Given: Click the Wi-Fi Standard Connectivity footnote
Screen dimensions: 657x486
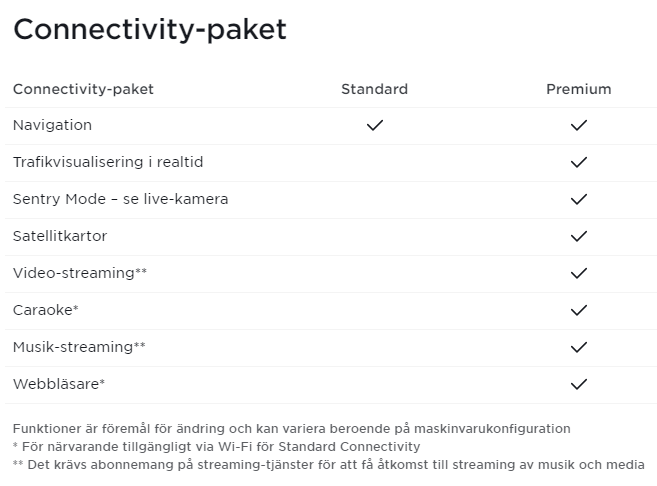Looking at the screenshot, I should [x=216, y=446].
